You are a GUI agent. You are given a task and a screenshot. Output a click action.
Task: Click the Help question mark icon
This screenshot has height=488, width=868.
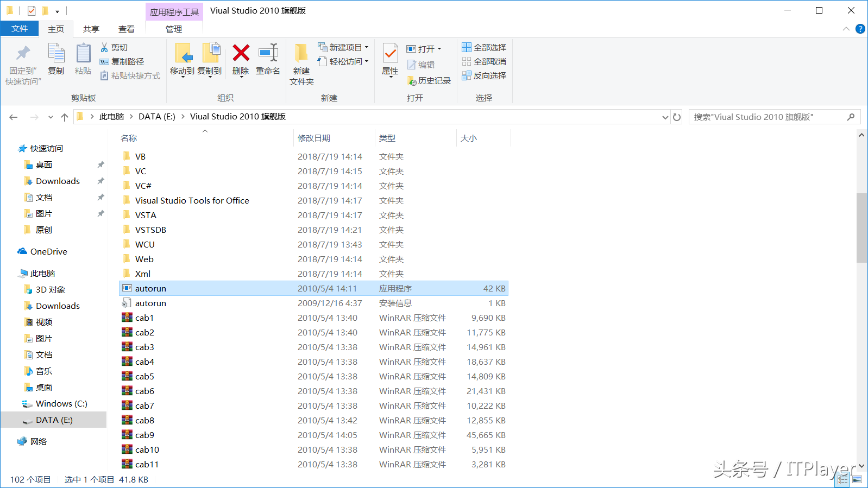coord(860,29)
